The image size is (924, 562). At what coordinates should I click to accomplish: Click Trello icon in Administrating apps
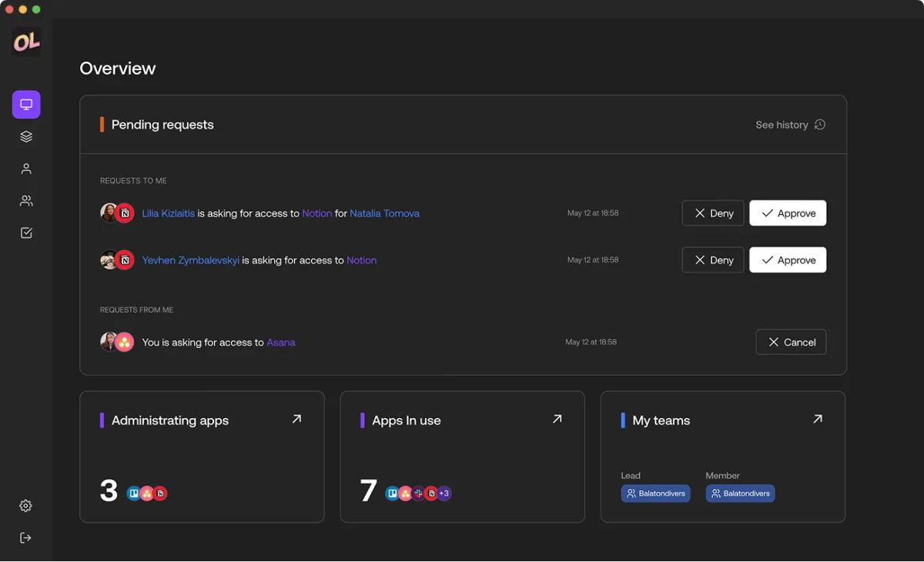[134, 493]
